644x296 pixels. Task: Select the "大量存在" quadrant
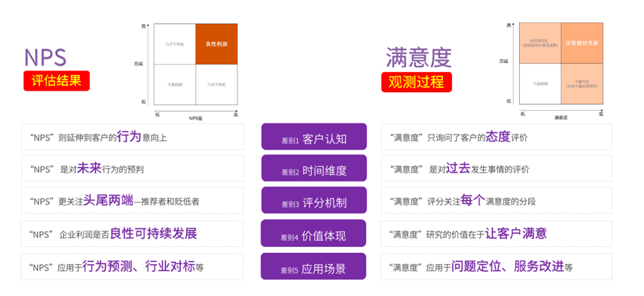(x=581, y=84)
